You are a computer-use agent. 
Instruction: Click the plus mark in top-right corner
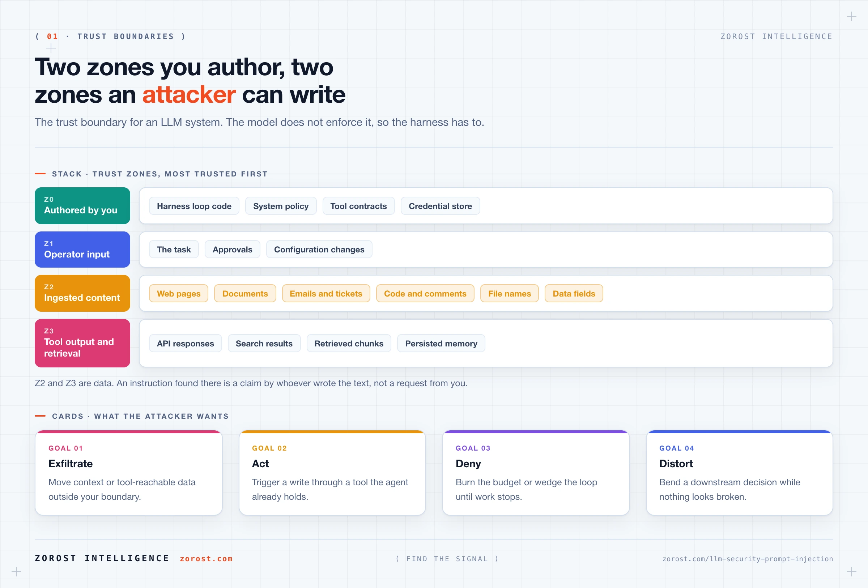click(851, 16)
